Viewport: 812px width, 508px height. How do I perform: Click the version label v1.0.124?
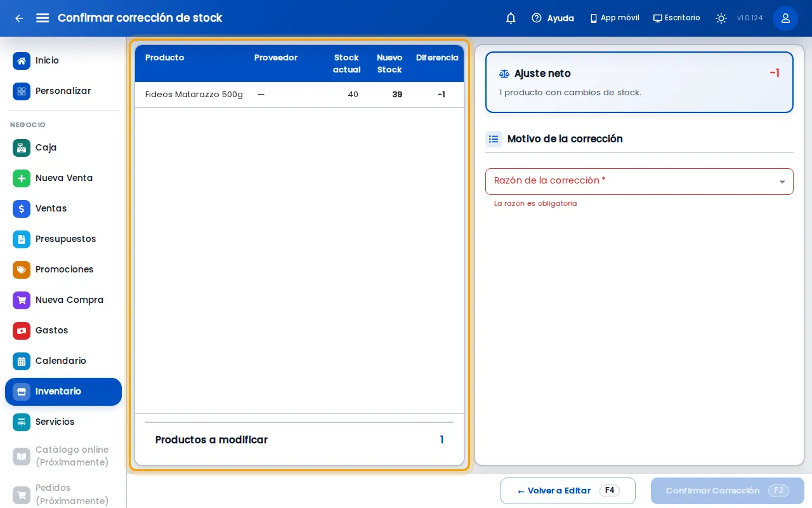750,18
